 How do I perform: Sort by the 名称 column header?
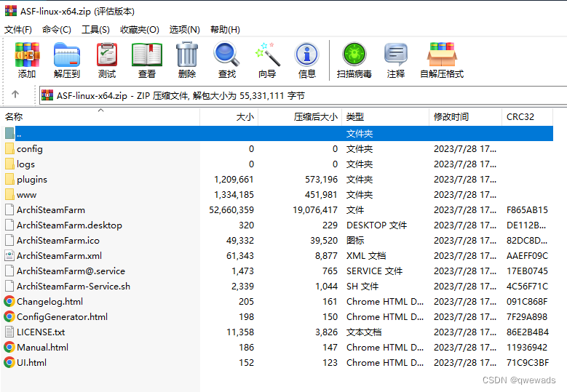click(x=100, y=116)
